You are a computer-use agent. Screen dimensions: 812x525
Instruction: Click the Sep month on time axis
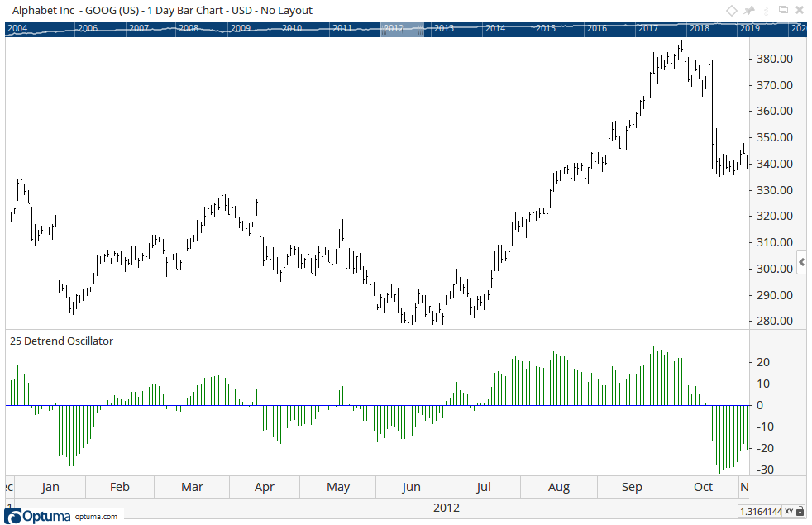coord(632,487)
